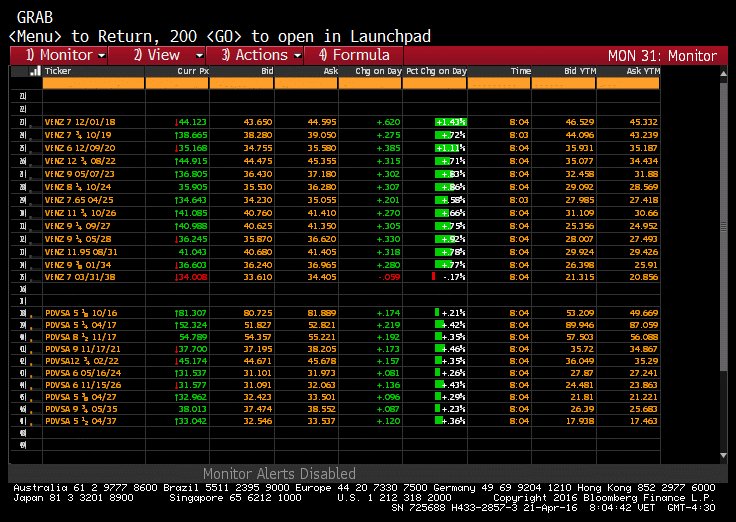The width and height of the screenshot is (736, 522).
Task: Click the green +1.43% change bar
Action: pos(450,121)
